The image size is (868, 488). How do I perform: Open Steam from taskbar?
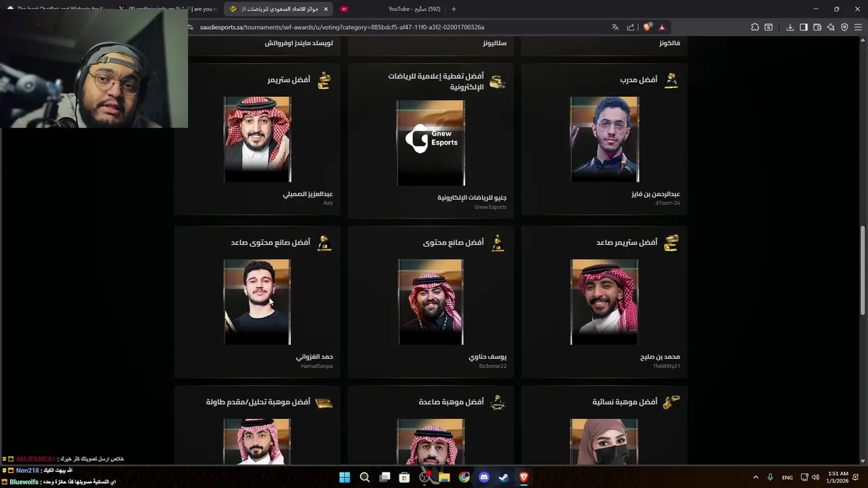pyautogui.click(x=504, y=477)
